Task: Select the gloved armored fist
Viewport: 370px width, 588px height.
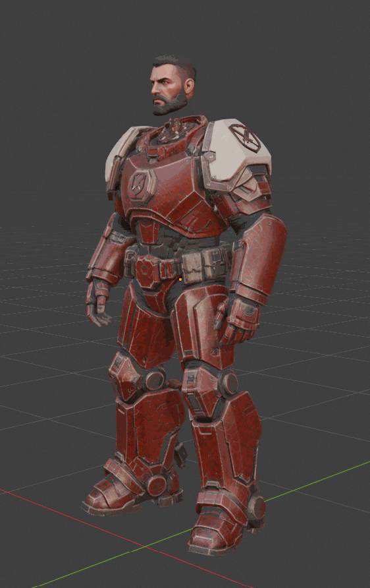Action: [x=238, y=320]
